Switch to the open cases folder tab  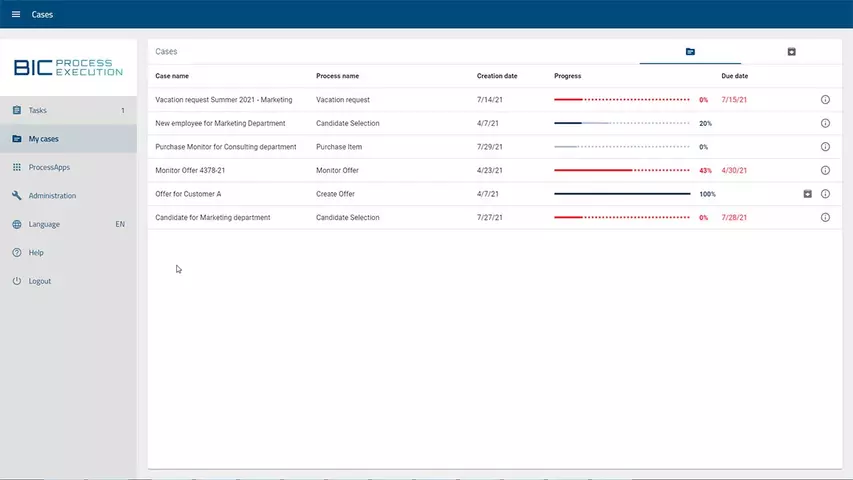[690, 52]
